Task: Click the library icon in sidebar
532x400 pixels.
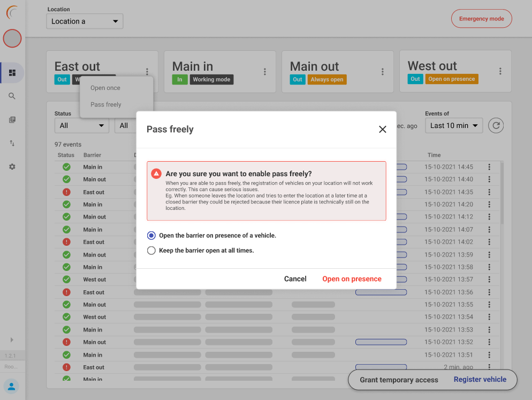Action: click(x=12, y=120)
